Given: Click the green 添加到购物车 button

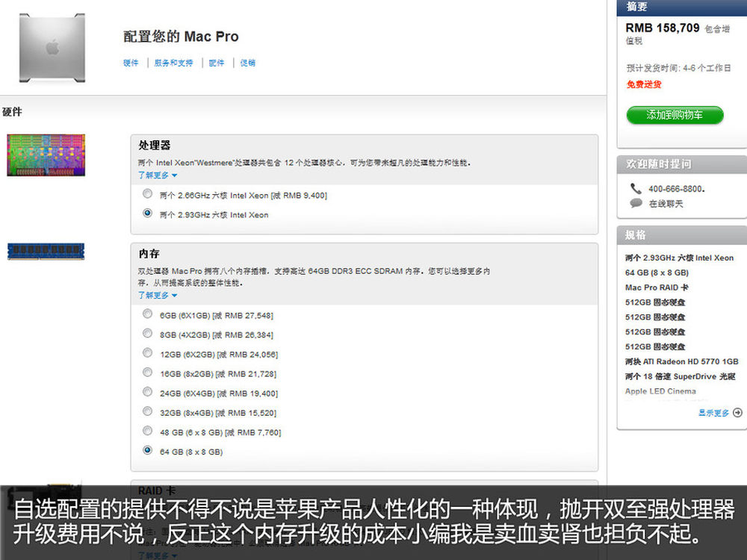Looking at the screenshot, I should [675, 115].
